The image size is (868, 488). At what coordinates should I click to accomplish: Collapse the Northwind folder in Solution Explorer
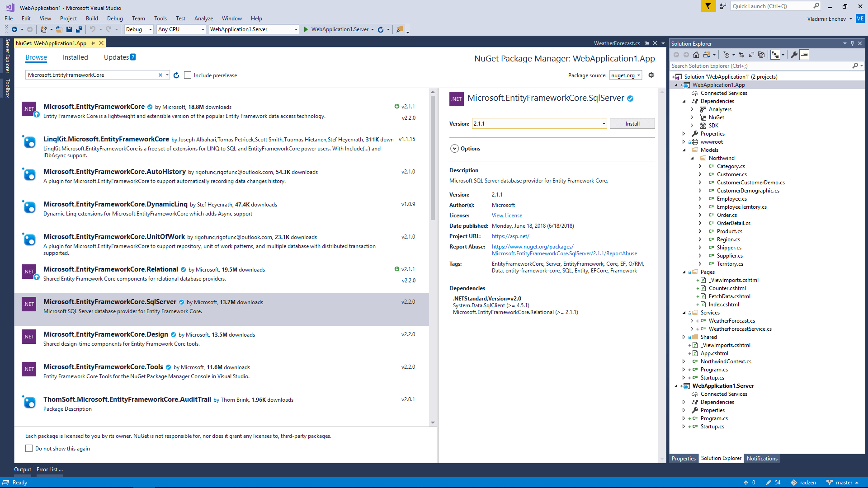click(692, 158)
